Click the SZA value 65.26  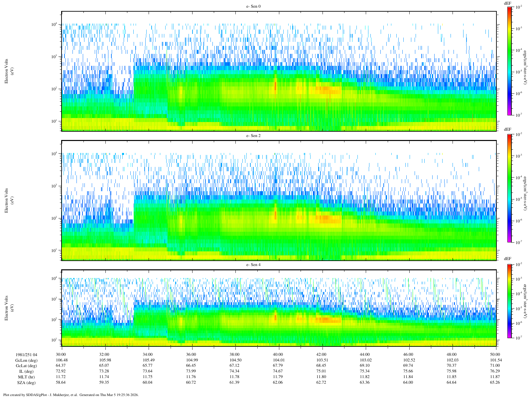click(495, 383)
